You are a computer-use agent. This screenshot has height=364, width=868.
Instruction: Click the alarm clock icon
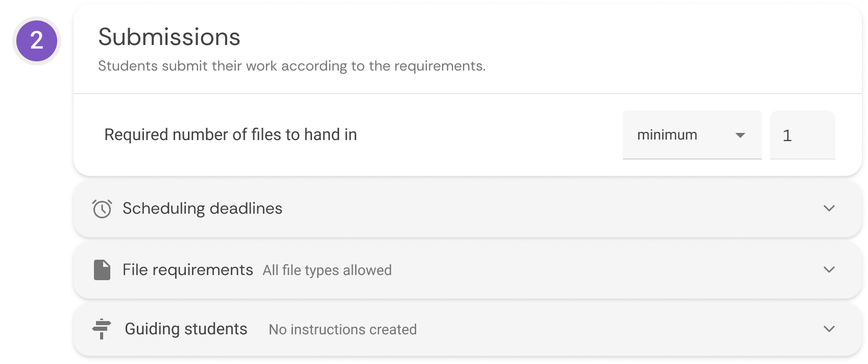102,209
